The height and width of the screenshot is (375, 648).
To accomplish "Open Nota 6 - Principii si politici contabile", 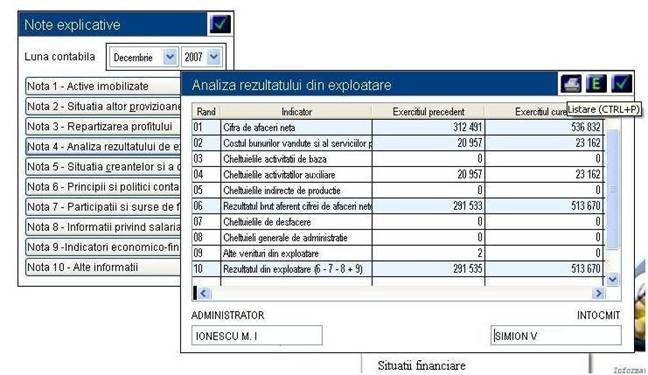I will [x=103, y=187].
